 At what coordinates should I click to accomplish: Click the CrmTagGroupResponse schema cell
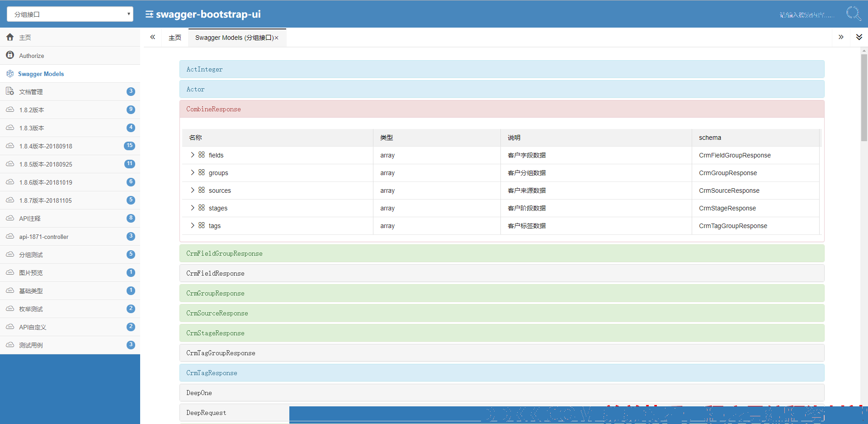[755, 226]
